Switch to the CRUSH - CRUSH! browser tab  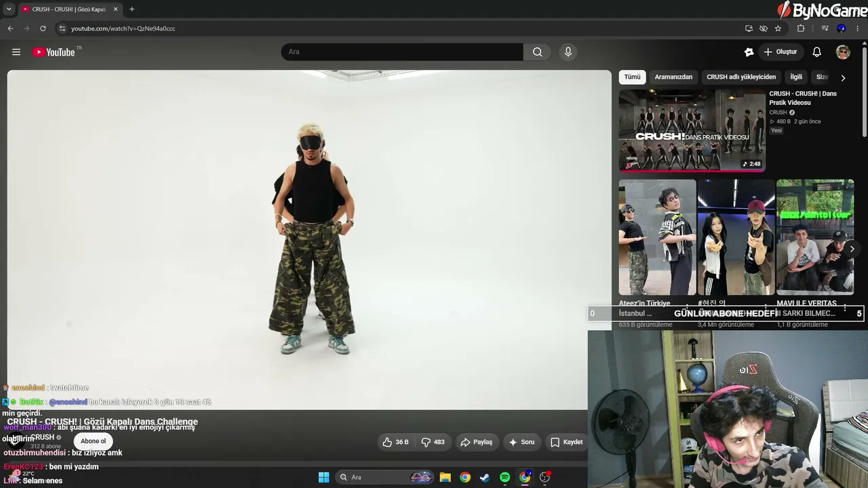pyautogui.click(x=68, y=9)
